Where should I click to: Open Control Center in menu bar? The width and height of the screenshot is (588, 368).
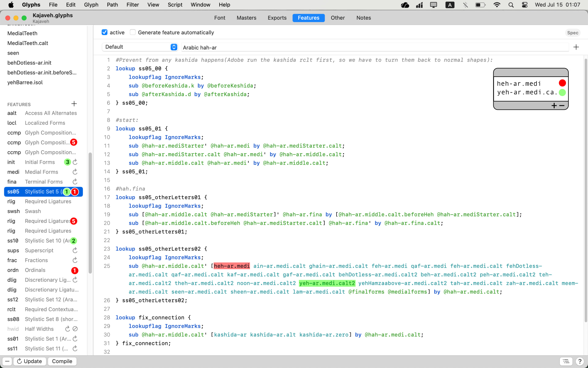(x=525, y=5)
